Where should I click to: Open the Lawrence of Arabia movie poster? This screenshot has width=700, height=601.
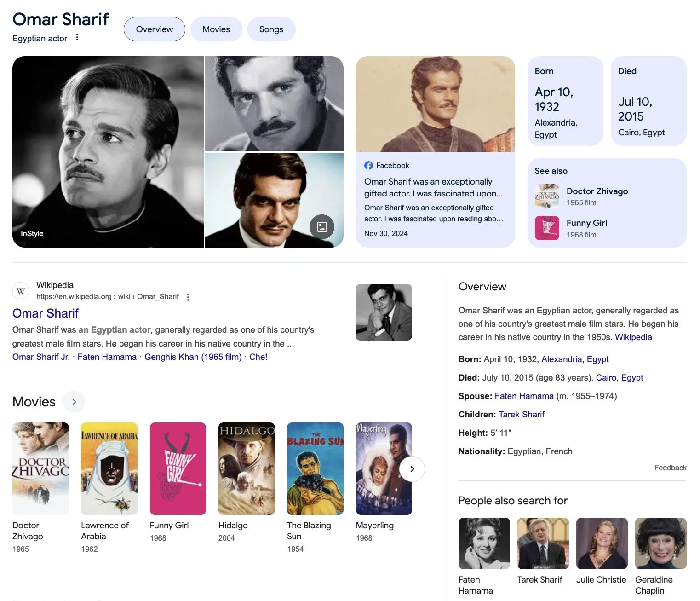pos(109,468)
